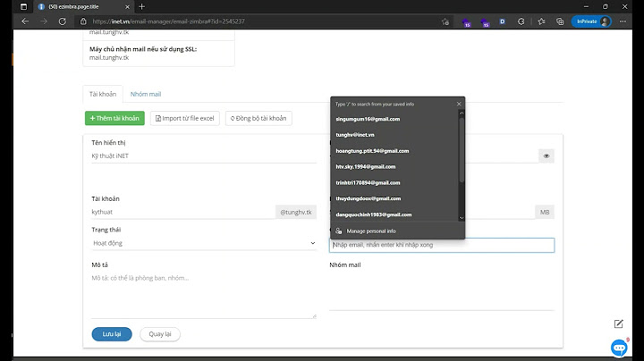Choose dangquochinh1983@gmail.com suggestion
Viewport: 644px width, 361px height.
[394, 214]
